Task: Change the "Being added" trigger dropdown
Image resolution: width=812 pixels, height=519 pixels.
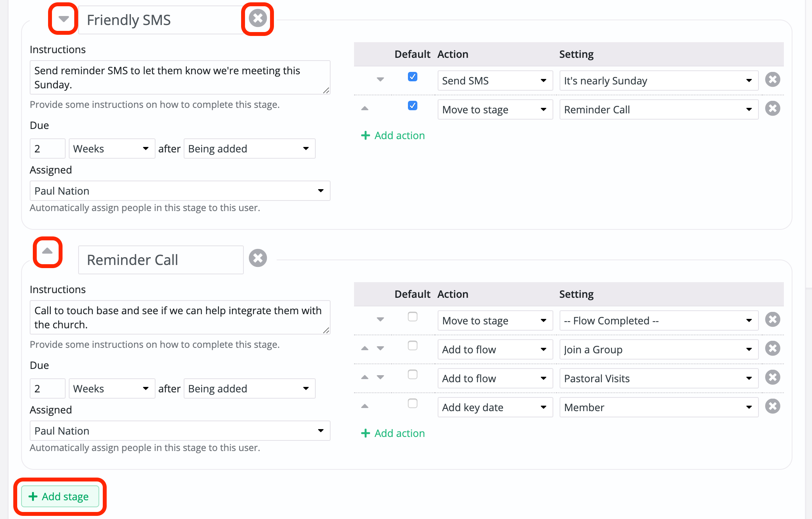Action: pyautogui.click(x=249, y=149)
